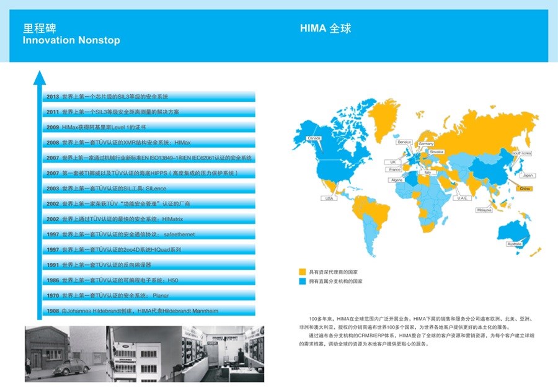Click the 1970 Planar safety system milestone

149,296
